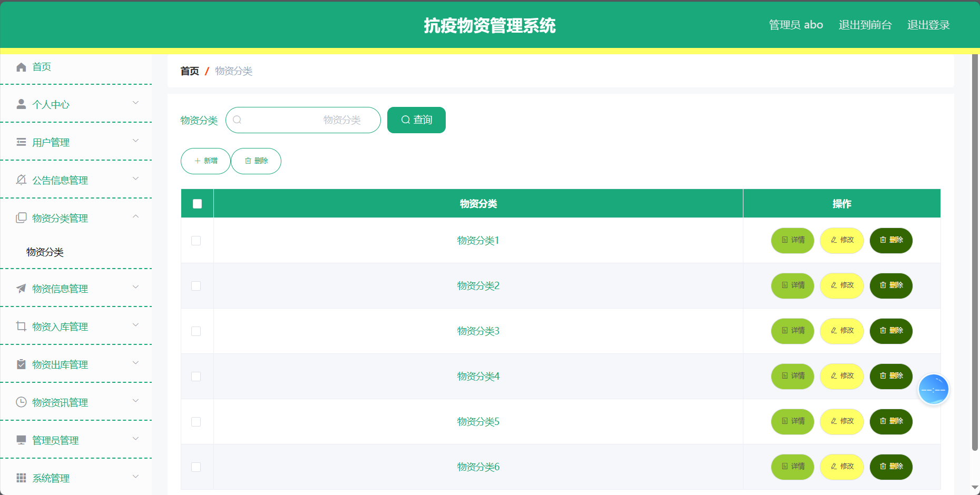The height and width of the screenshot is (495, 980).
Task: Open details for 物资分类3
Action: (792, 331)
